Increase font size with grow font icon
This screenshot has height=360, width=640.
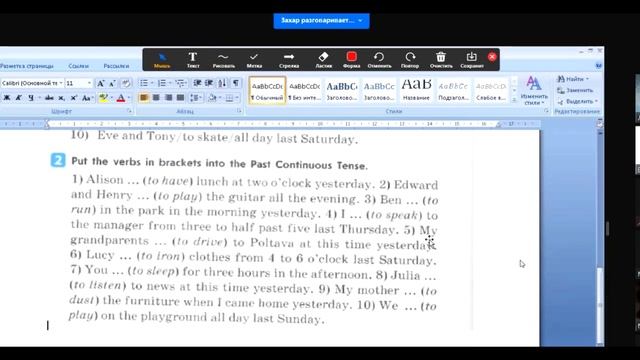(100, 83)
